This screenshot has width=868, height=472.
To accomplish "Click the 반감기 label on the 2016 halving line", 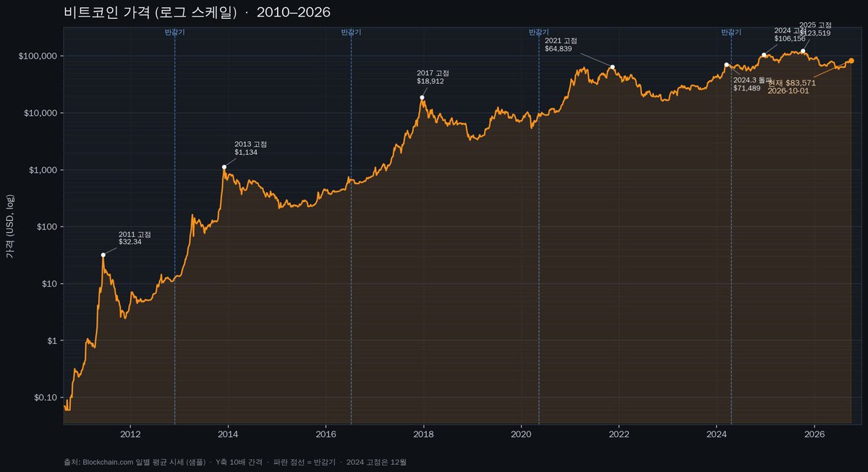I will (x=351, y=32).
